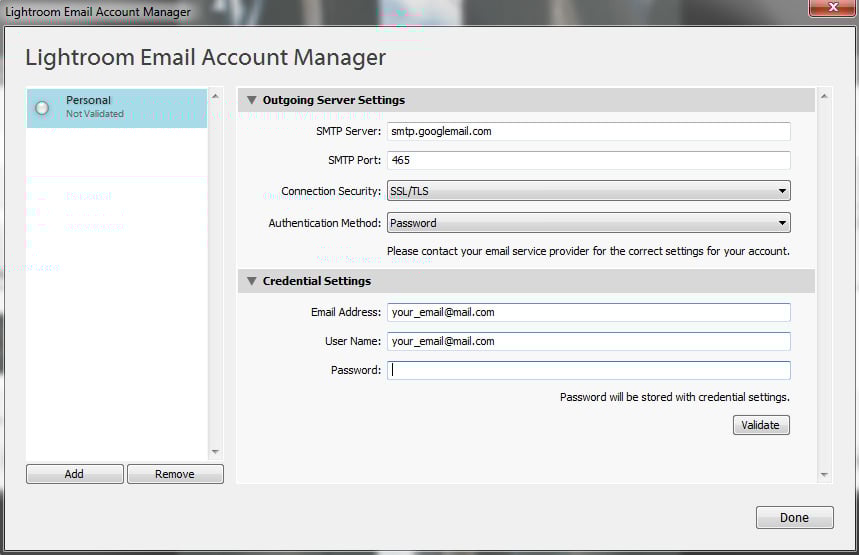Close the Email Account Manager window
Viewport: 859px width, 555px height.
tap(832, 8)
